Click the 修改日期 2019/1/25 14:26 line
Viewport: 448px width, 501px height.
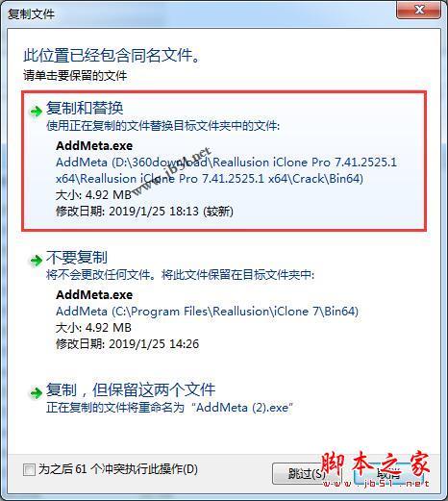127,344
